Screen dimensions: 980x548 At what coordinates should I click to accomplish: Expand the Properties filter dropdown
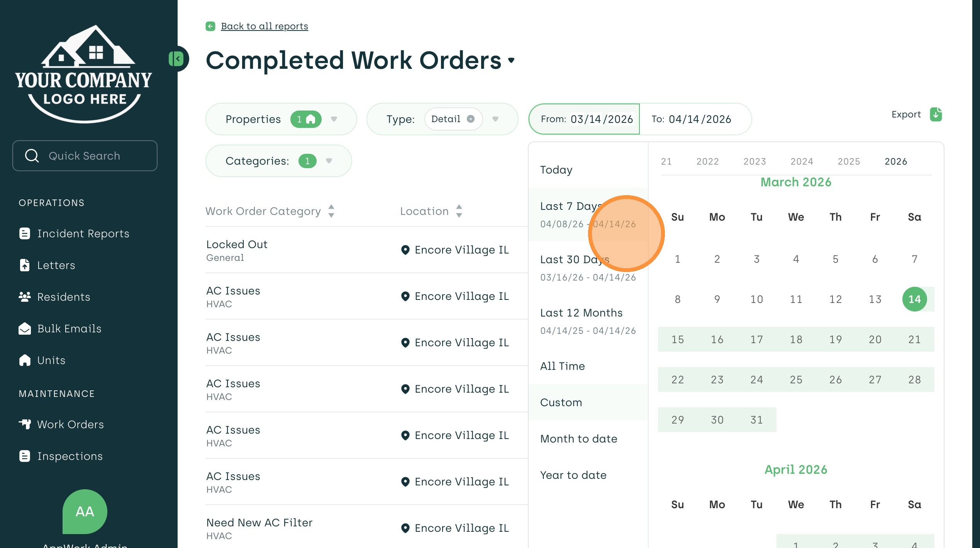pyautogui.click(x=334, y=119)
